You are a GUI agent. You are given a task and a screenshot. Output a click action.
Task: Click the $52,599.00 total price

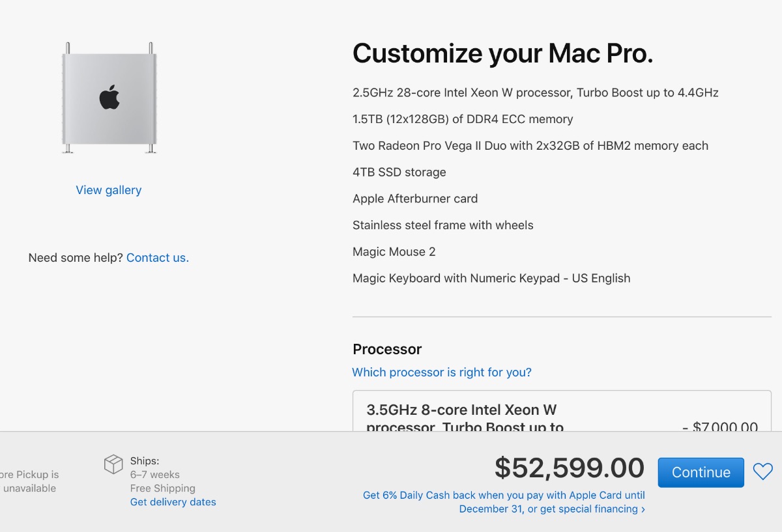tap(569, 468)
